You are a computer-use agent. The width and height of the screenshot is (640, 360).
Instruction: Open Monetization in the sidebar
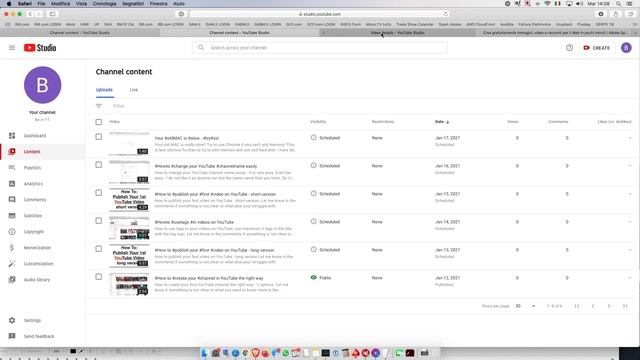(42, 248)
